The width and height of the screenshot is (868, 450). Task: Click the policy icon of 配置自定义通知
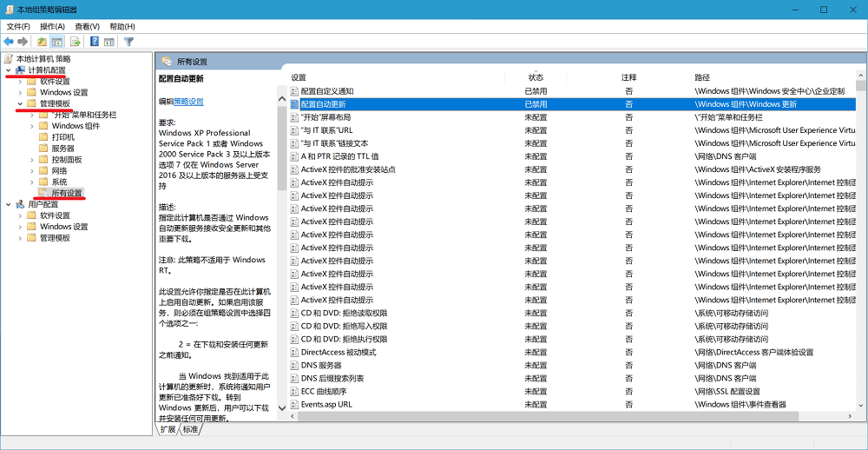click(294, 91)
